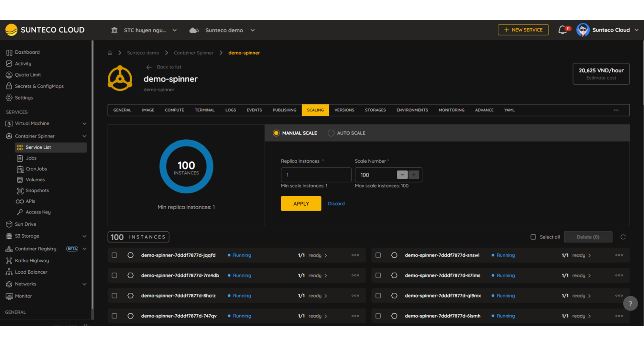Open APIs infinity icon
The image size is (644, 346).
pyautogui.click(x=20, y=201)
